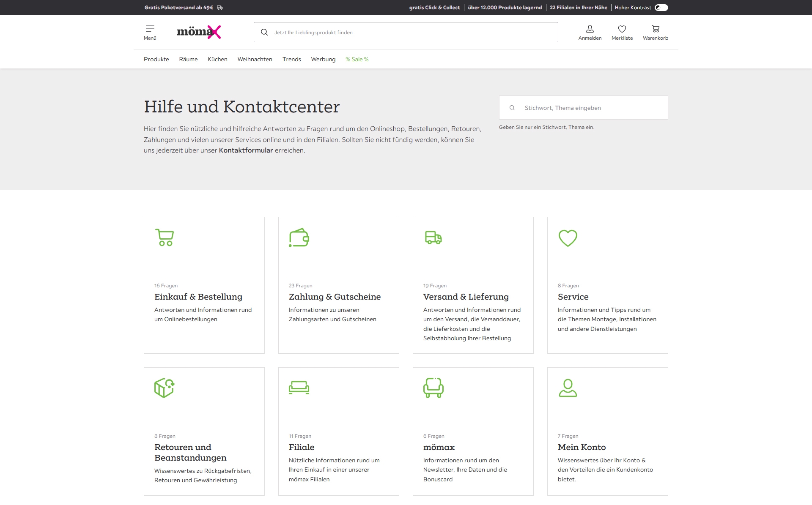The height and width of the screenshot is (505, 812).
Task: Open the hamburger Menü icon
Action: (150, 29)
